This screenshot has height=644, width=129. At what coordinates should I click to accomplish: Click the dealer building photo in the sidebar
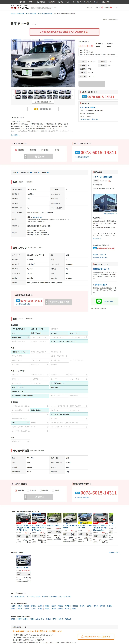pos(105,203)
